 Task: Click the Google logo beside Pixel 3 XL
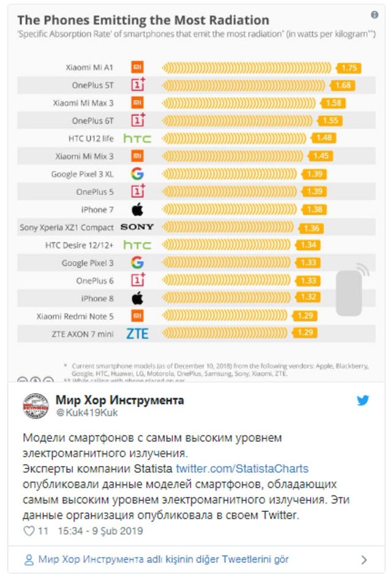[138, 174]
